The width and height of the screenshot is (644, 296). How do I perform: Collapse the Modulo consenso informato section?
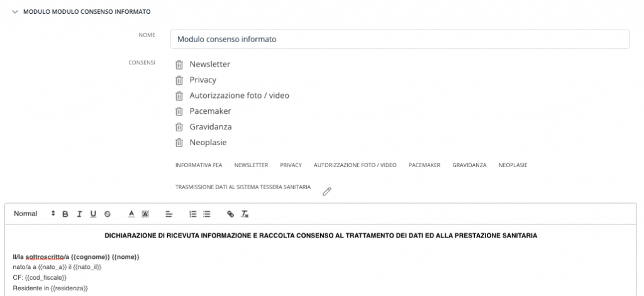pyautogui.click(x=15, y=12)
